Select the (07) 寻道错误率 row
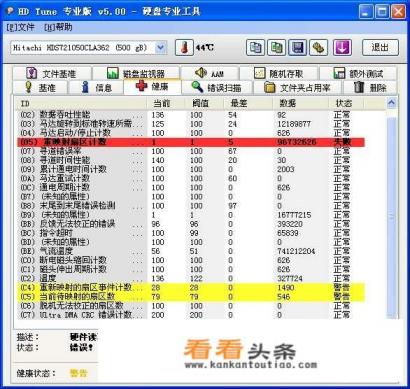Screen dimensions: 410x389 (191, 151)
